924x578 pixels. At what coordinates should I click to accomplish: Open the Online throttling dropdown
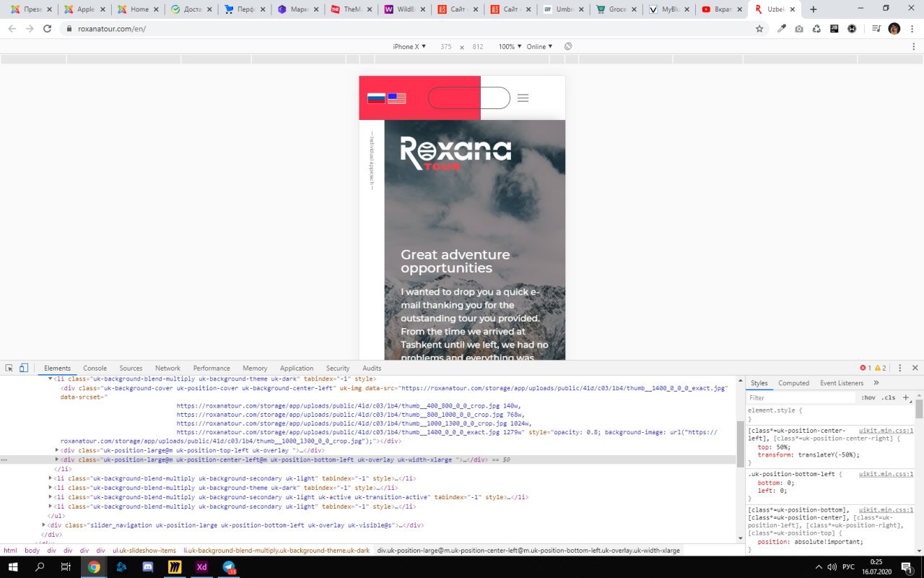coord(539,46)
